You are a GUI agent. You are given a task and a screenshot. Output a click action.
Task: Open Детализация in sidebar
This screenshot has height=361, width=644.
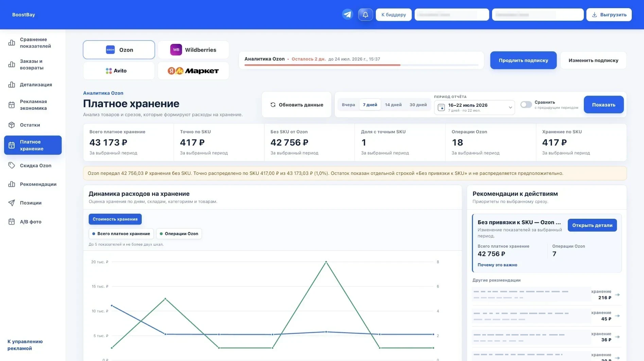(x=33, y=85)
